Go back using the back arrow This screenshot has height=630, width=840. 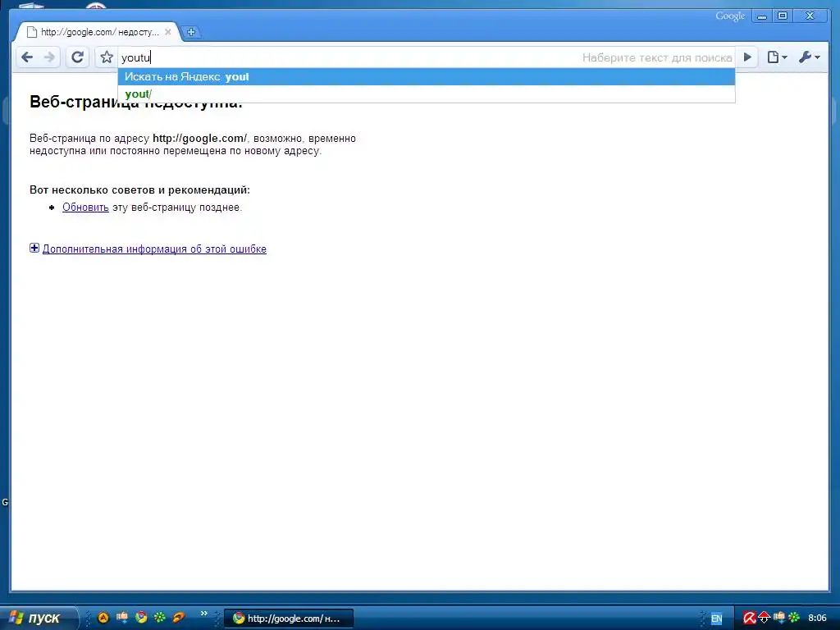27,57
